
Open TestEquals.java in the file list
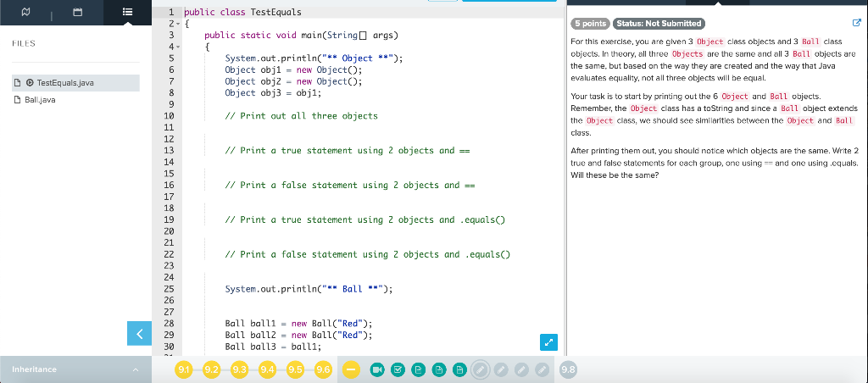click(x=75, y=83)
